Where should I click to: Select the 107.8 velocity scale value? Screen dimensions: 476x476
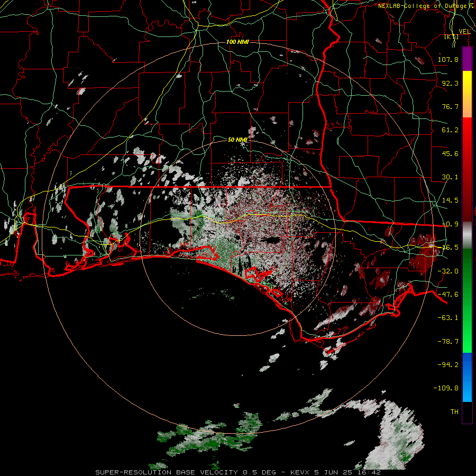point(448,59)
